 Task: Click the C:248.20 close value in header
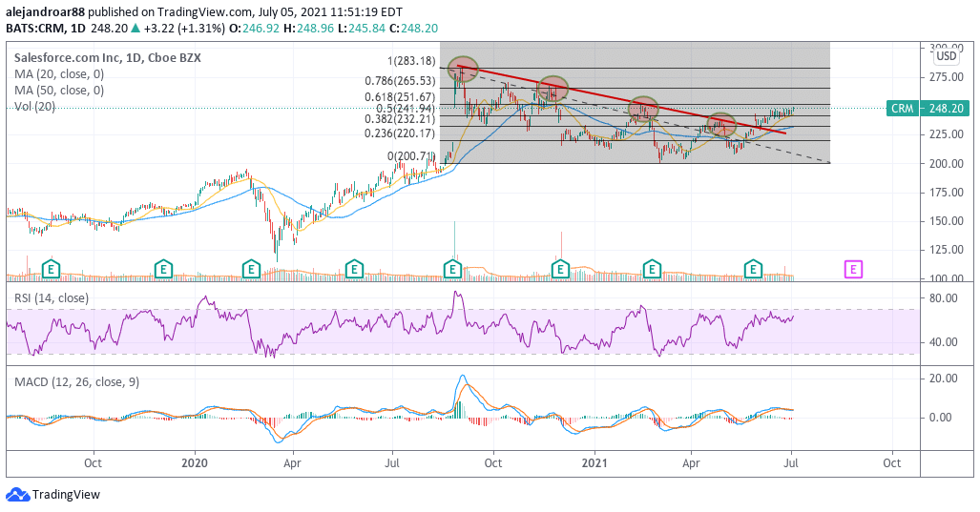[413, 28]
